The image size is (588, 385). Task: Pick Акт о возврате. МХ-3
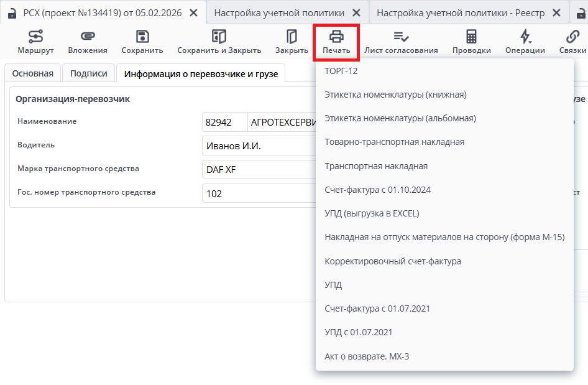coord(367,356)
